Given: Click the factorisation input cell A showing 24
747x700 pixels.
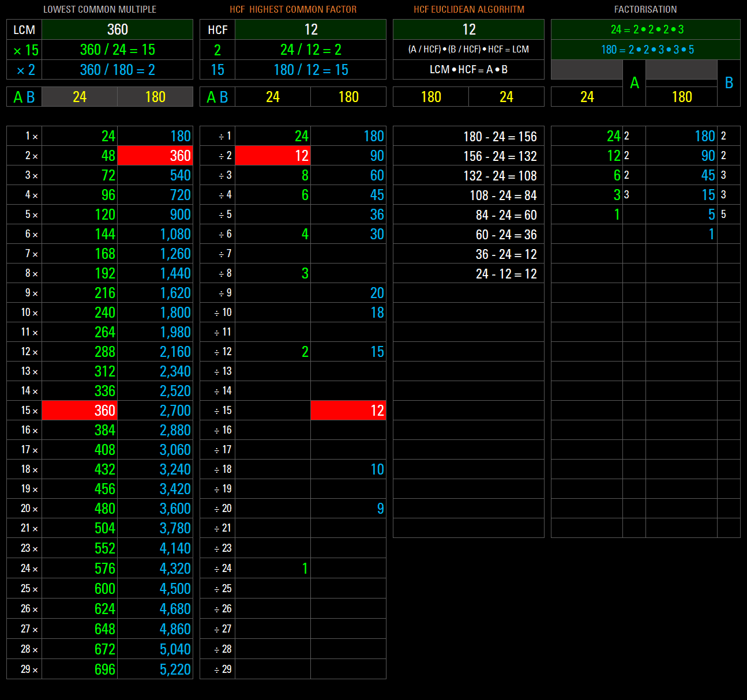Looking at the screenshot, I should pyautogui.click(x=587, y=97).
